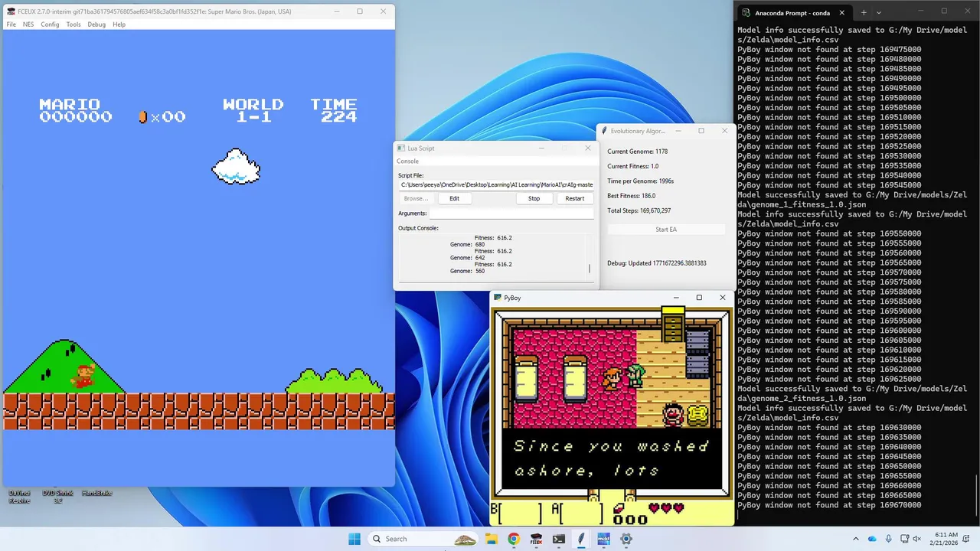The image size is (980, 551).
Task: Click the 'Best Fitness: 186.0' label
Action: [x=632, y=196]
